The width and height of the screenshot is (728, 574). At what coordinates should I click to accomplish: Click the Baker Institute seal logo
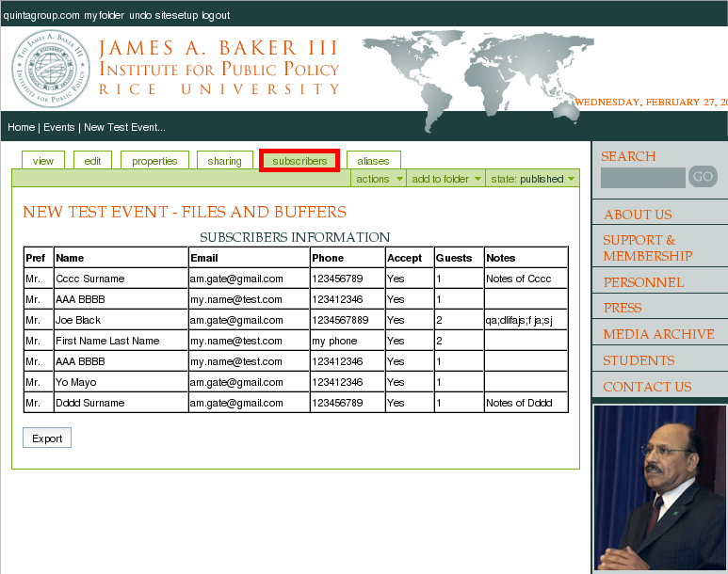click(x=51, y=69)
